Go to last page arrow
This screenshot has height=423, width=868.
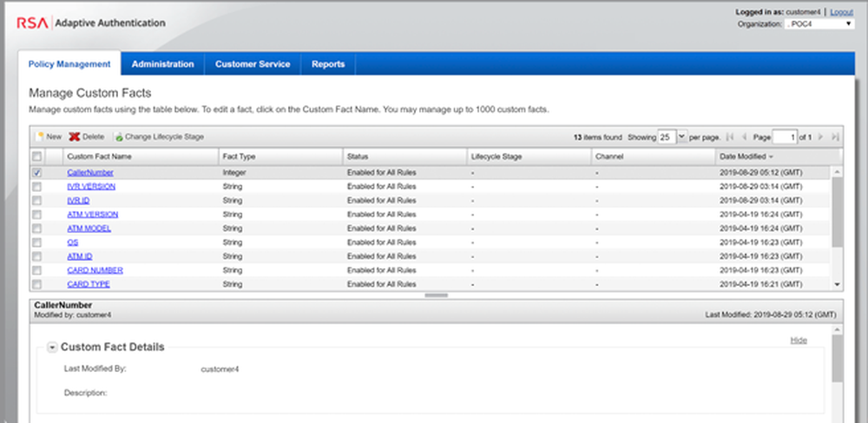pos(835,136)
